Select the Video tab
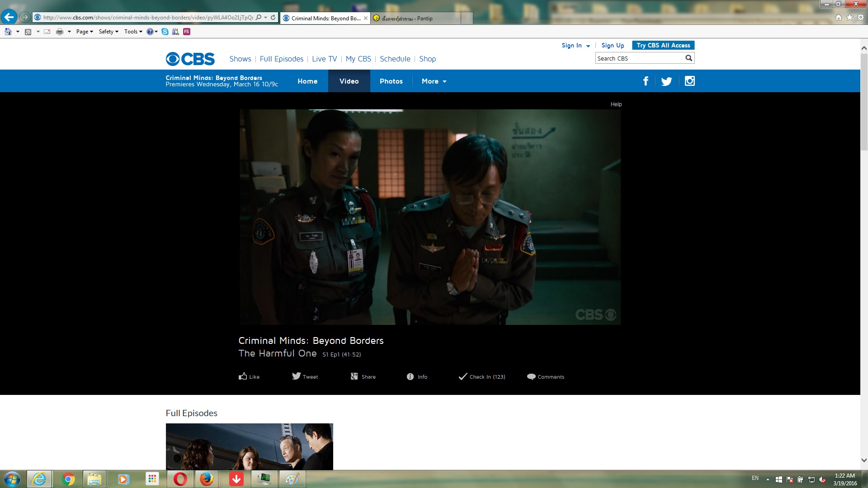Screen dimensions: 868x488 [349, 81]
